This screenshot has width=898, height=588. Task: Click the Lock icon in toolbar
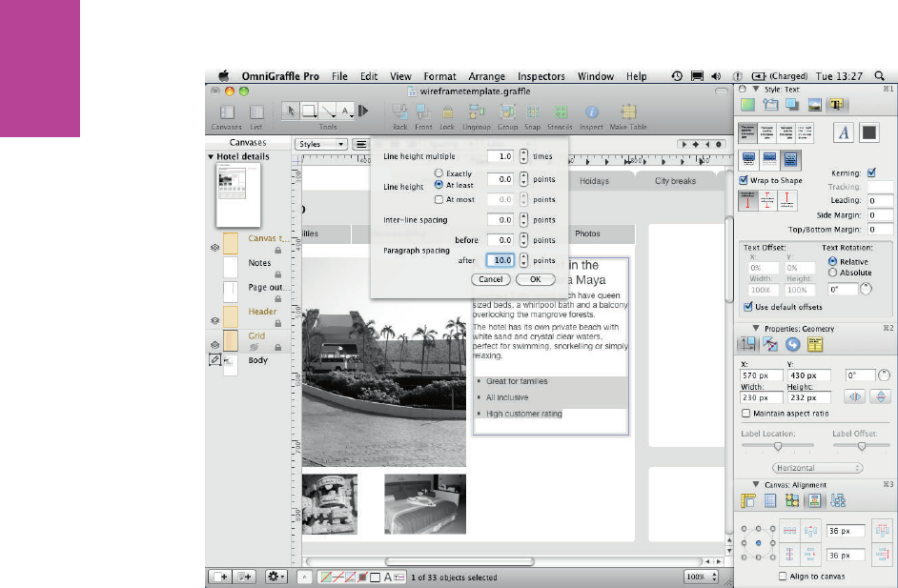447,112
